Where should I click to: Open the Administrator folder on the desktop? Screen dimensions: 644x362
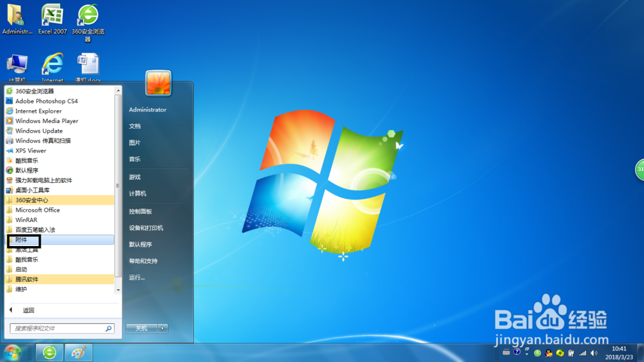[17, 19]
